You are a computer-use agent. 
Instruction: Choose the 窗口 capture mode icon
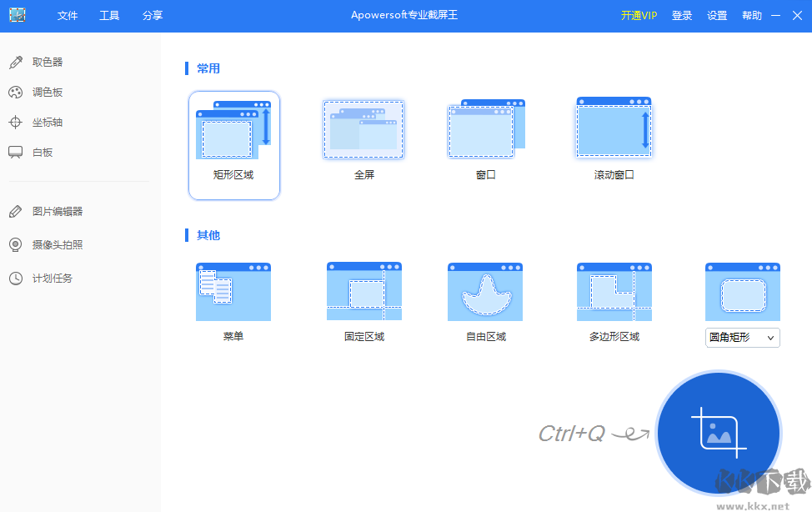[x=486, y=128]
